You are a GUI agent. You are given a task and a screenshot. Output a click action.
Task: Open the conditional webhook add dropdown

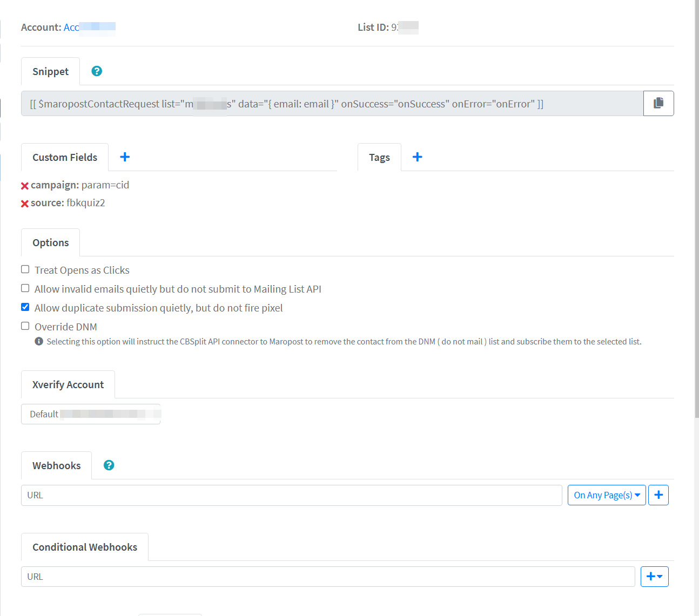654,577
